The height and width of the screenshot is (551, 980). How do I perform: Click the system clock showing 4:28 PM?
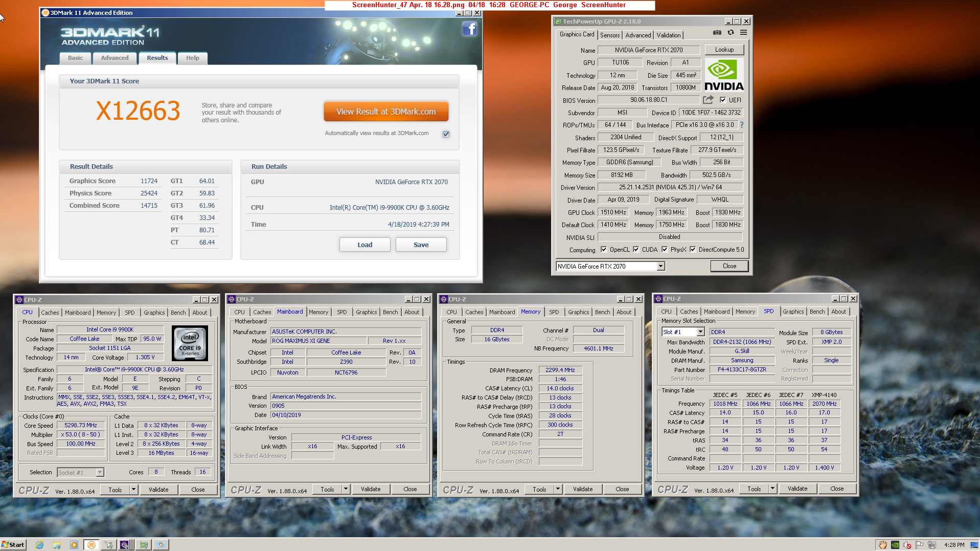pos(954,545)
